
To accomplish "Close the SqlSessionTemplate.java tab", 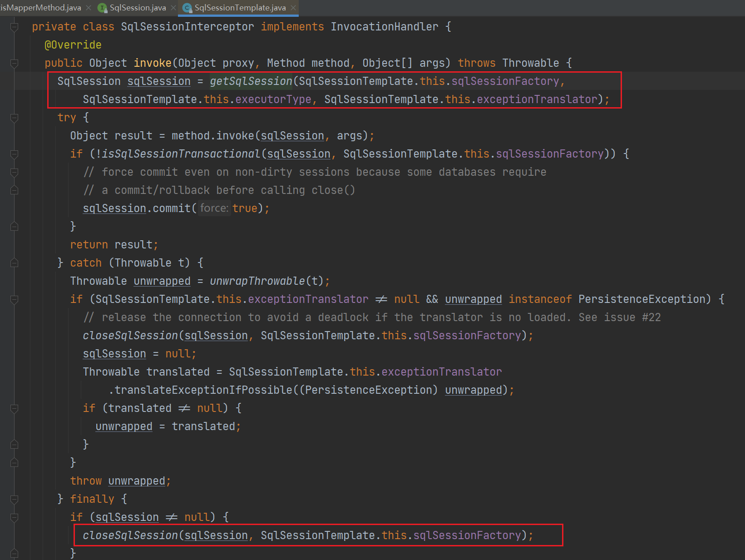I will 293,8.
